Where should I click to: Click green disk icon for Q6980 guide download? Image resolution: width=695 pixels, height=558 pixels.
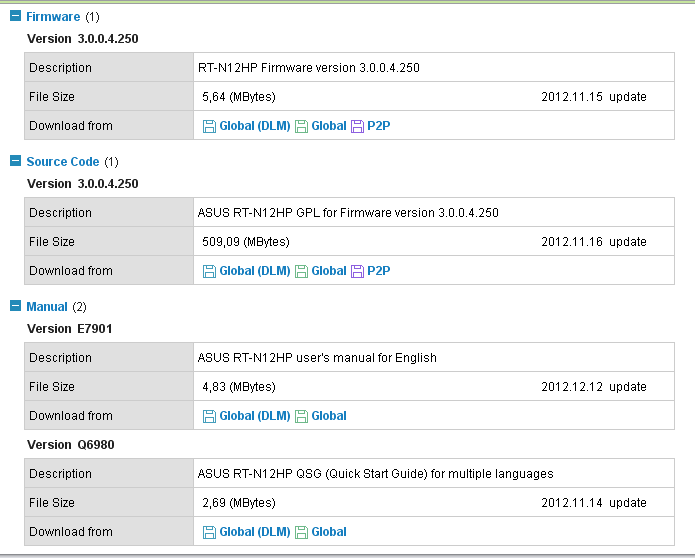pyautogui.click(x=301, y=532)
